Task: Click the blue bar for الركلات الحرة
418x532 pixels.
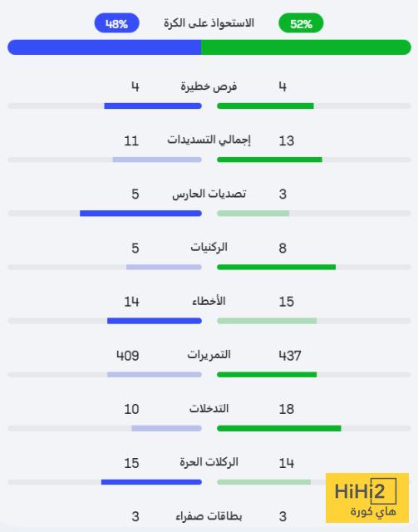Action: tap(151, 482)
